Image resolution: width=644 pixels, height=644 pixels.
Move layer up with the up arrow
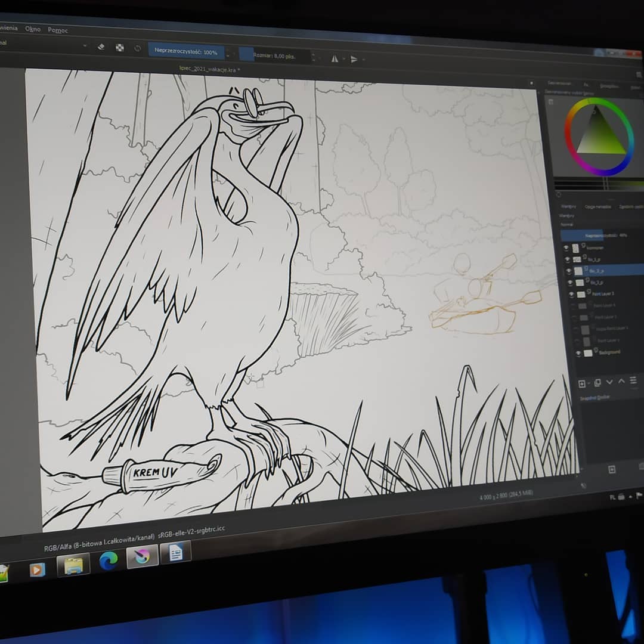coord(621,381)
